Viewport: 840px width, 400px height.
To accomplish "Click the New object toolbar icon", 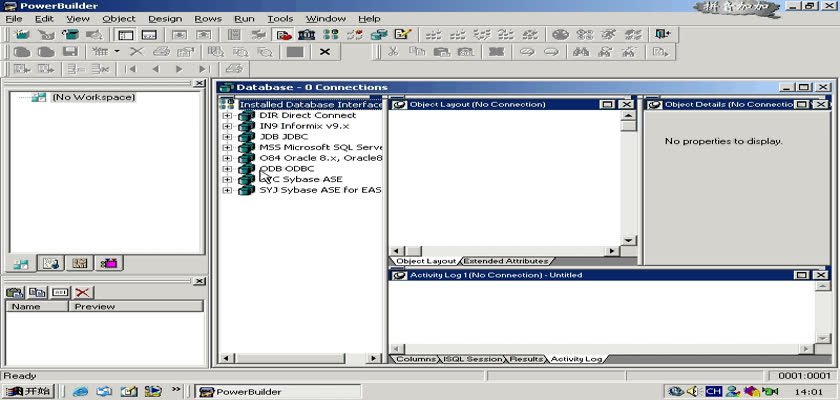I will (22, 35).
